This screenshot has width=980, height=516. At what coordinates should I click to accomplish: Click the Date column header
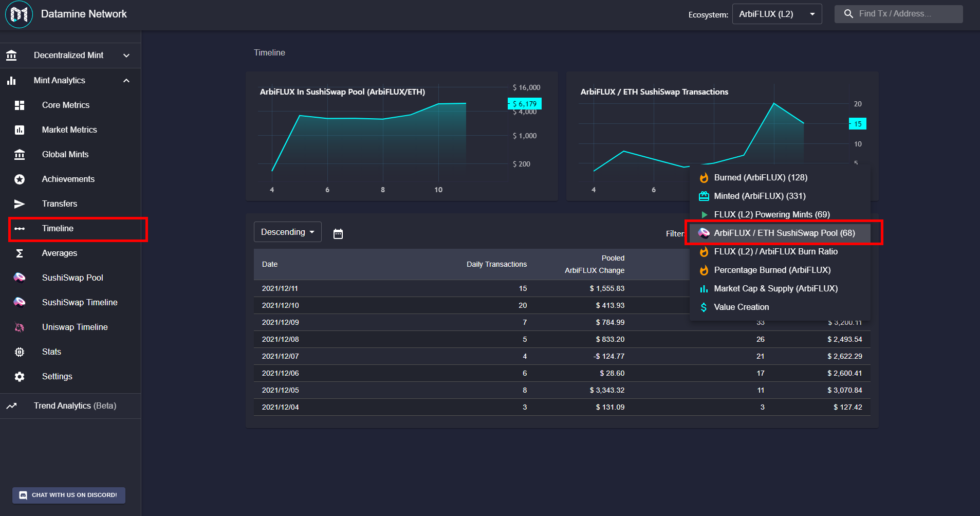pos(270,264)
